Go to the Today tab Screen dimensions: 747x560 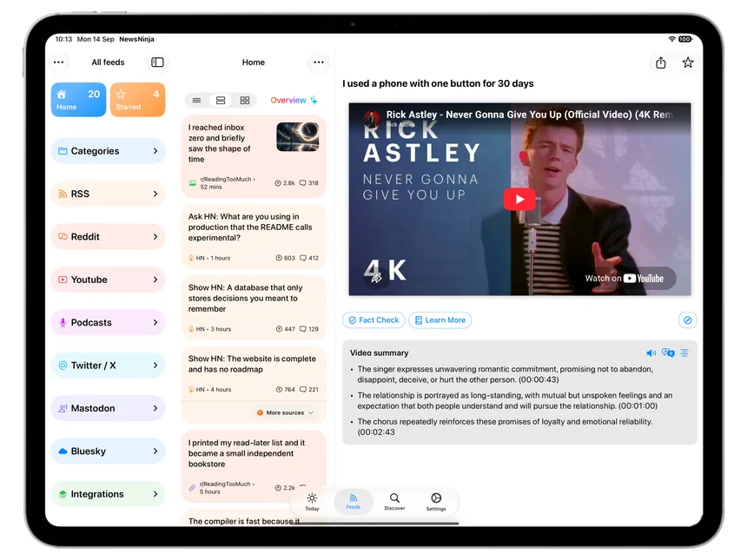click(312, 502)
